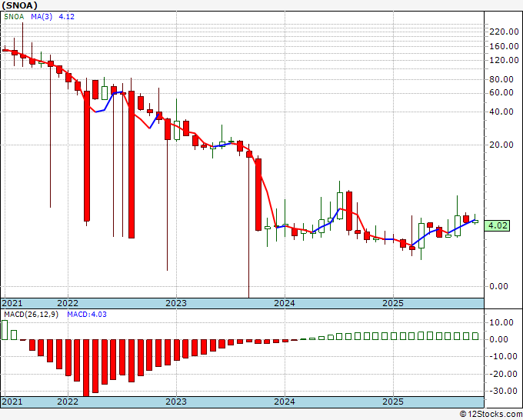Click 2023 on the MACD timeline

tap(176, 402)
